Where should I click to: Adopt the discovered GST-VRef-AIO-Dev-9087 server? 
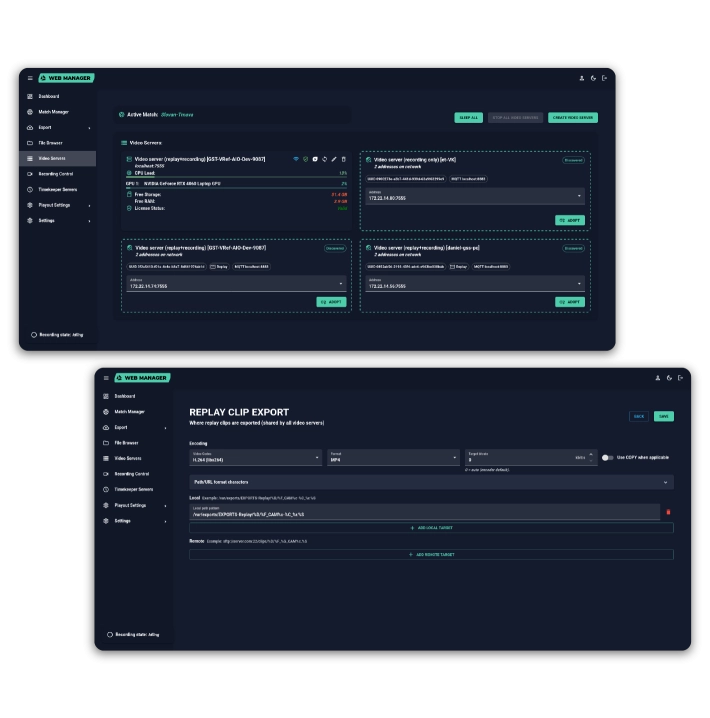pos(331,302)
